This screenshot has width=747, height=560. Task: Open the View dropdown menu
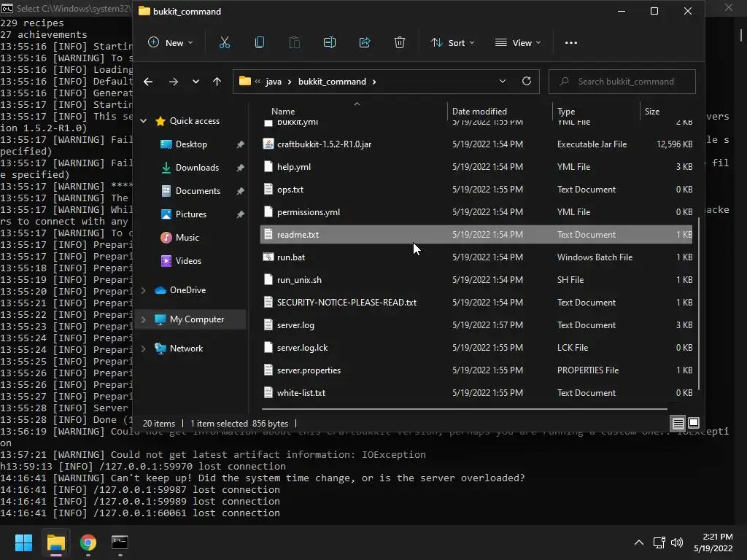click(x=518, y=43)
